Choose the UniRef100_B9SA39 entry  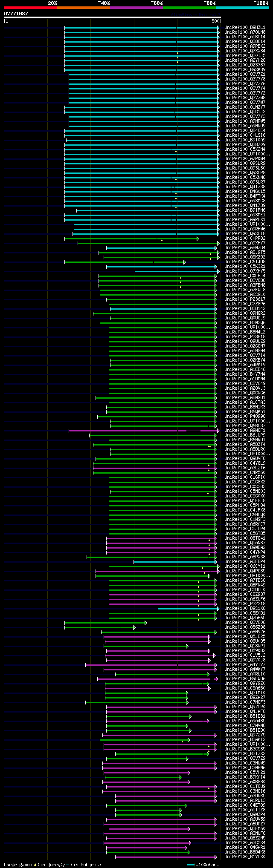pos(245,70)
